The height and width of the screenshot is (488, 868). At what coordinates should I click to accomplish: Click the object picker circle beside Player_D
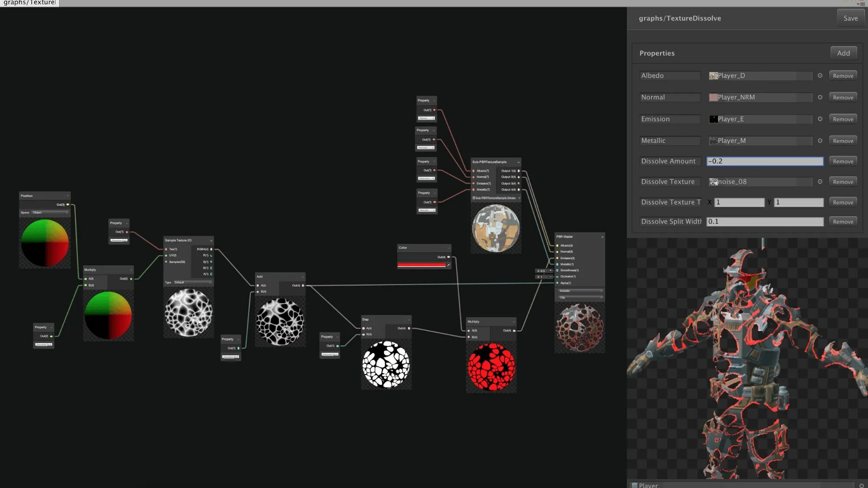point(820,76)
